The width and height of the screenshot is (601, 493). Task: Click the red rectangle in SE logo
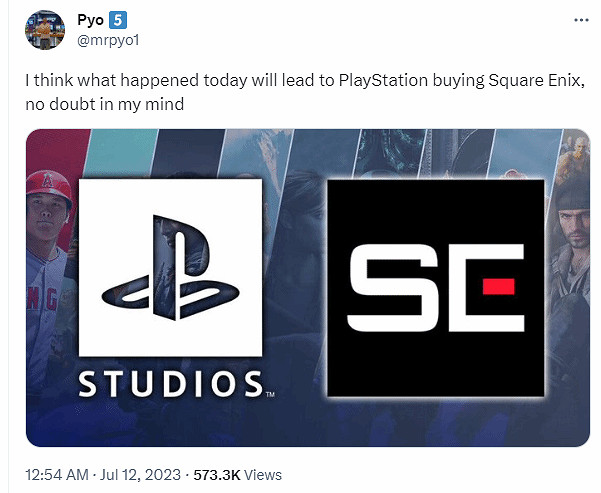496,287
